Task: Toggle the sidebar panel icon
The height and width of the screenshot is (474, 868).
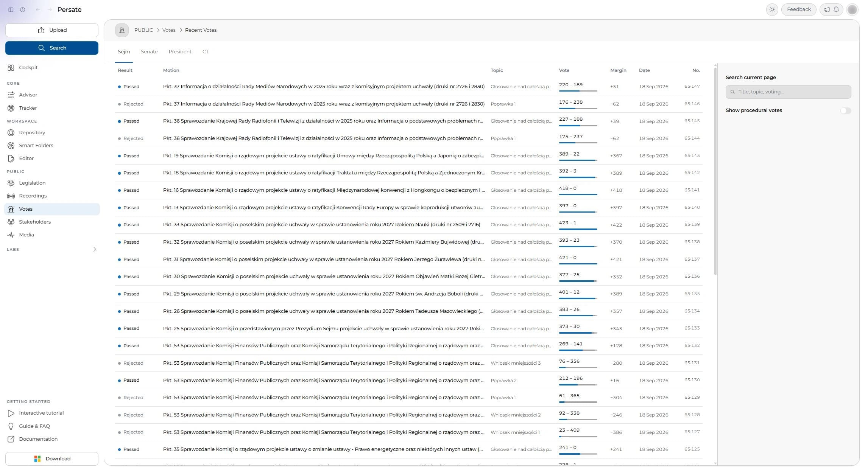Action: pyautogui.click(x=11, y=10)
